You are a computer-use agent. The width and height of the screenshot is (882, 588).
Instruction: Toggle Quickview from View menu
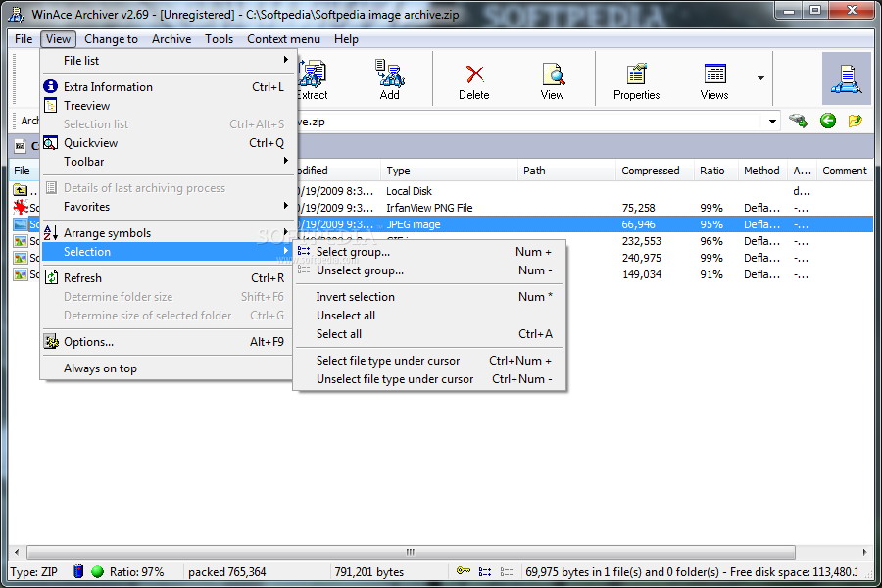coord(167,143)
